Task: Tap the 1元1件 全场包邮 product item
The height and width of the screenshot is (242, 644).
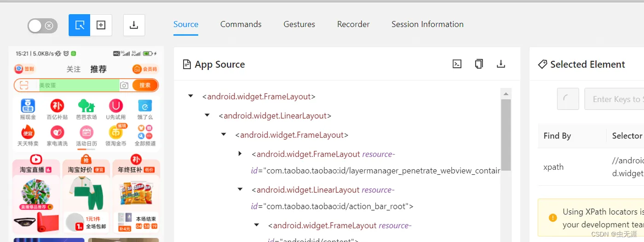Action: (x=86, y=222)
